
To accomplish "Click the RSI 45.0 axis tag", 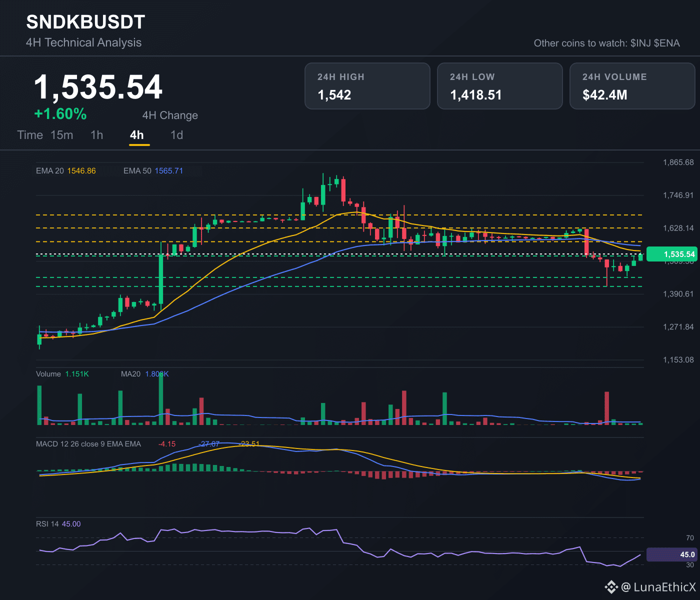I will pyautogui.click(x=672, y=554).
